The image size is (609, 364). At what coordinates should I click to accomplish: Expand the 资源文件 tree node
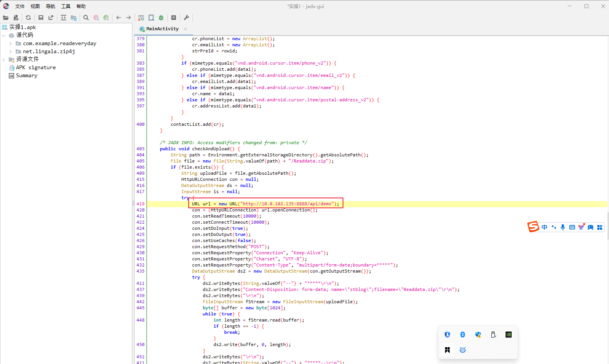(4, 59)
